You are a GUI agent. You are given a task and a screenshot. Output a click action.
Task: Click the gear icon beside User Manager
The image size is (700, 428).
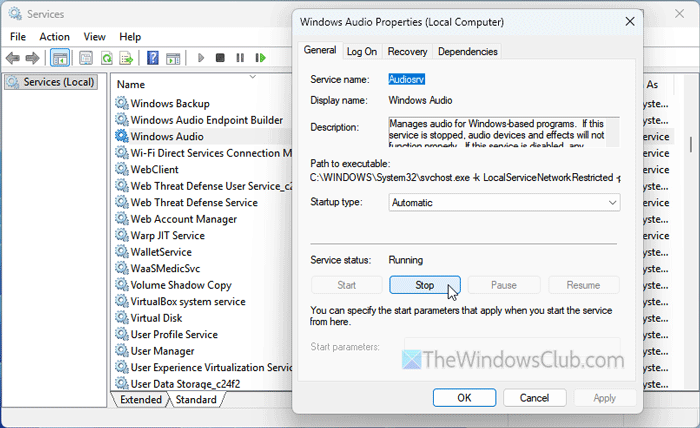coord(121,351)
